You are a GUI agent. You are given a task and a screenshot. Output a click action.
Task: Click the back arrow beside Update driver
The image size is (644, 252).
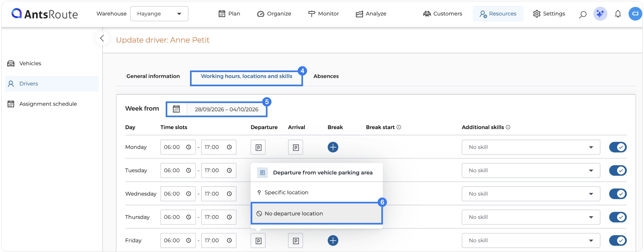[102, 38]
